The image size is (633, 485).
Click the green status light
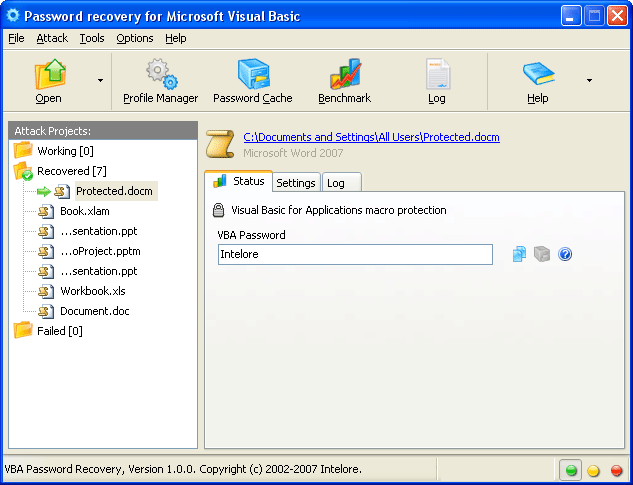click(571, 470)
